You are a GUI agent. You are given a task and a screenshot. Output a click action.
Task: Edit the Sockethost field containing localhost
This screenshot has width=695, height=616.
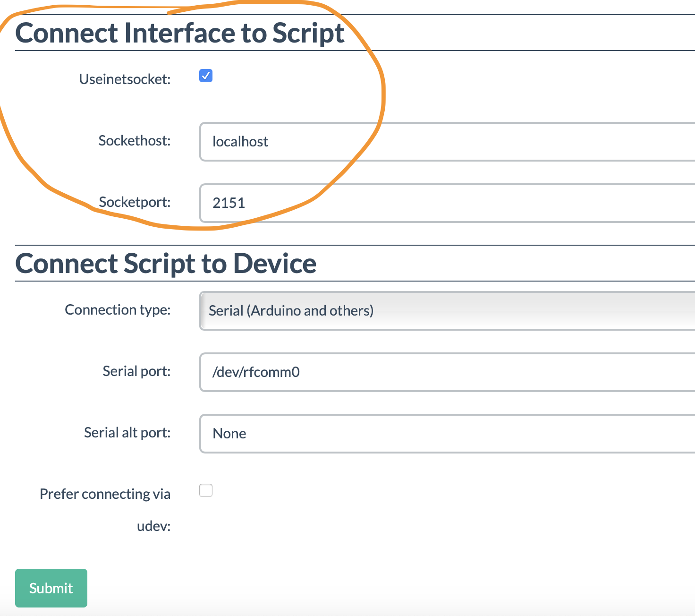[447, 142]
